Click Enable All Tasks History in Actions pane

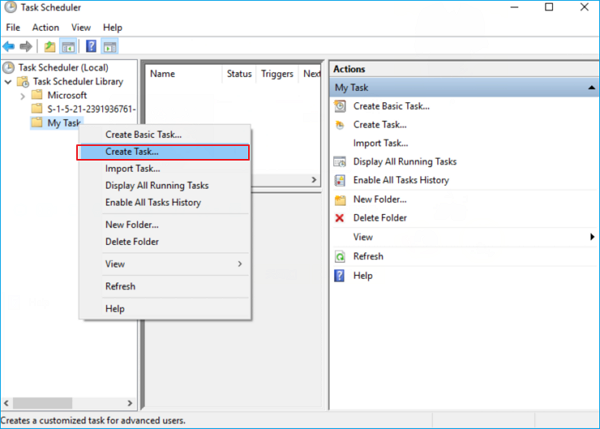point(400,180)
